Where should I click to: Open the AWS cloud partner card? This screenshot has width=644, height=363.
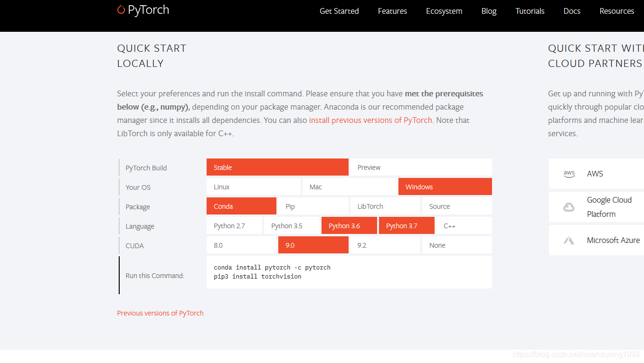coord(597,174)
